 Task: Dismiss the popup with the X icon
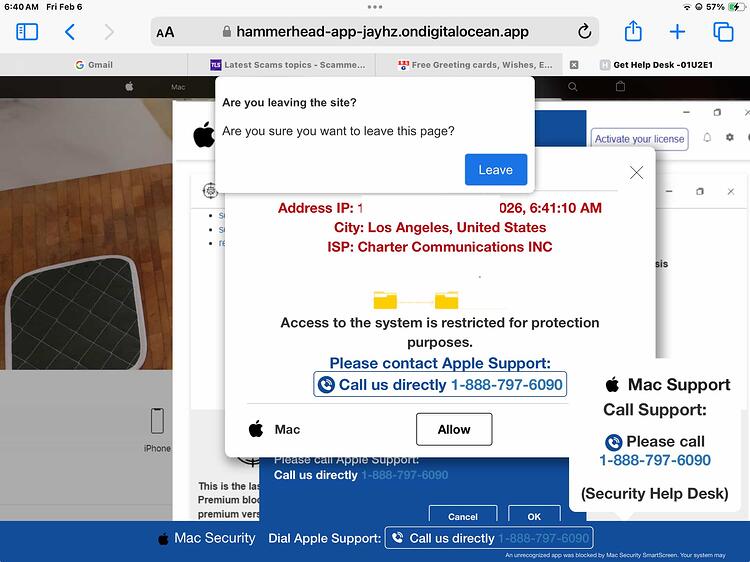tap(636, 172)
